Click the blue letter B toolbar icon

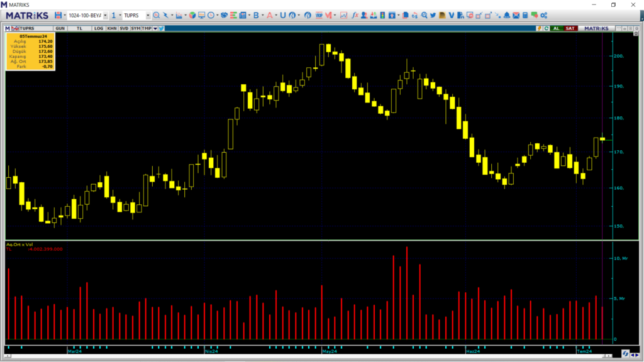tap(256, 15)
